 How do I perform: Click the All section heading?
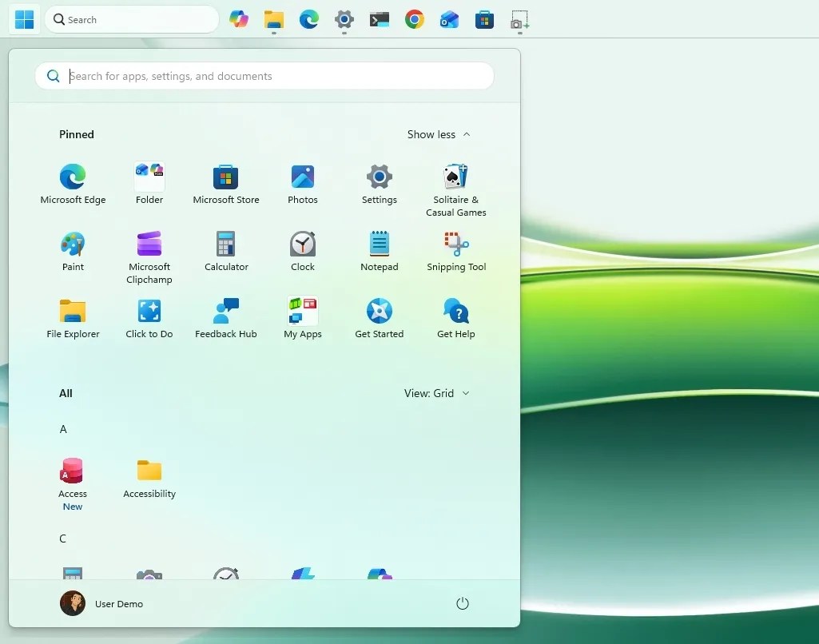pos(66,393)
